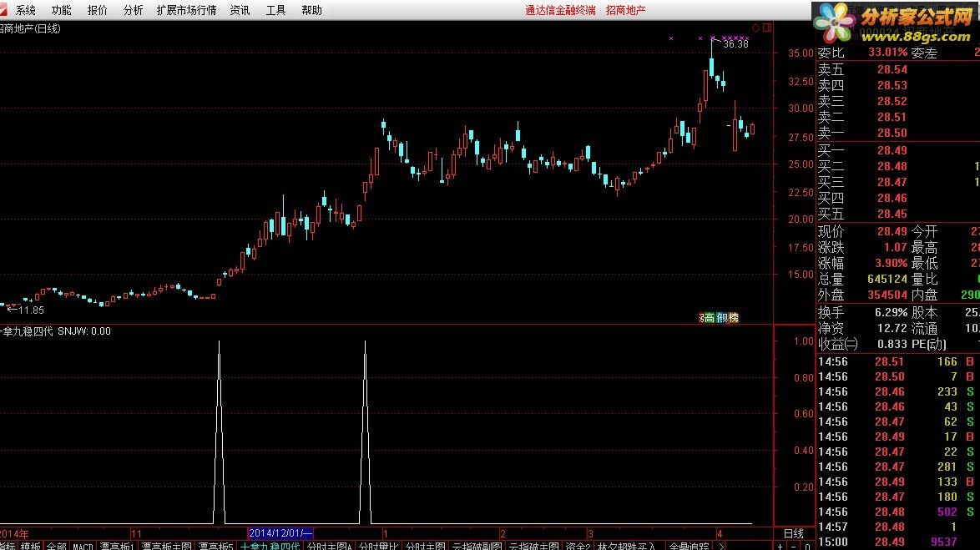Click the red app logo icon at top-left

pyautogui.click(x=3, y=10)
